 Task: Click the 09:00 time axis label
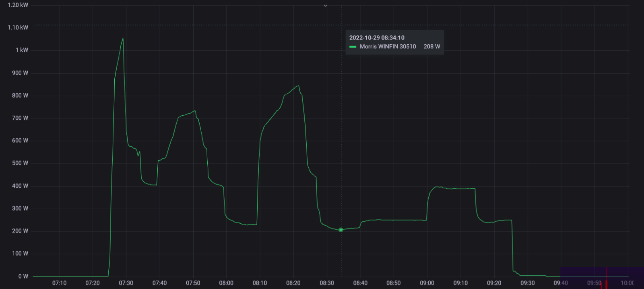point(427,283)
